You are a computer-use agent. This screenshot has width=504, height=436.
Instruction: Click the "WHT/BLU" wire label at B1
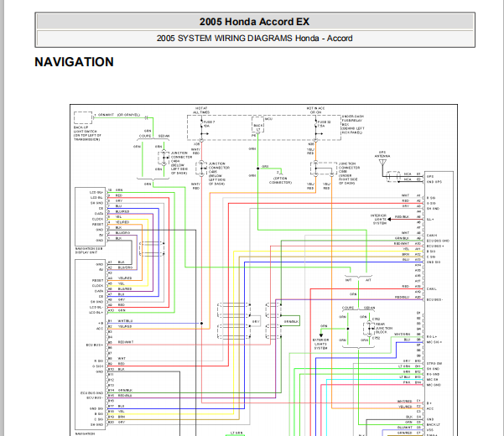click(x=125, y=321)
